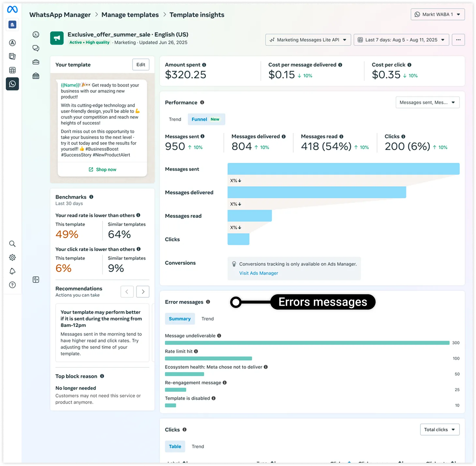Open the Marketing Messages Lite API dropdown
Screen dimensions: 476x466
pos(308,40)
